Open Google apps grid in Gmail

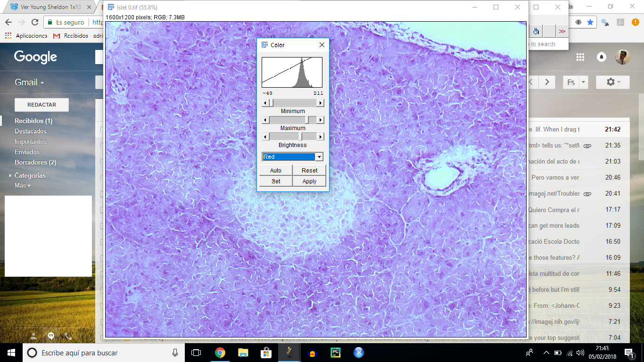pyautogui.click(x=580, y=57)
